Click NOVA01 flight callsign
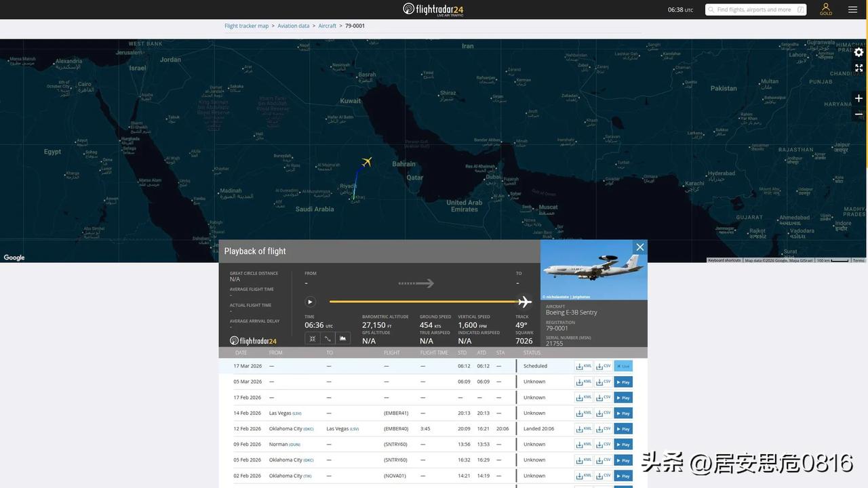 pyautogui.click(x=395, y=475)
